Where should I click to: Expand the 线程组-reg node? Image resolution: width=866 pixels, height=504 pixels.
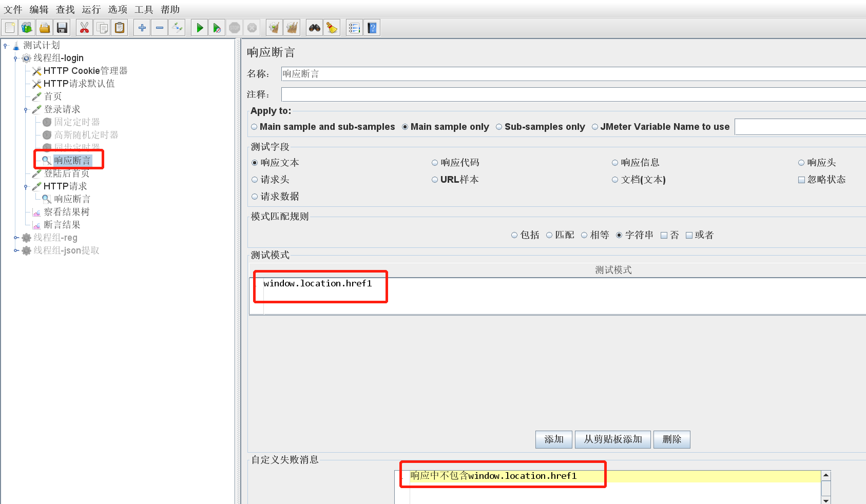[16, 238]
